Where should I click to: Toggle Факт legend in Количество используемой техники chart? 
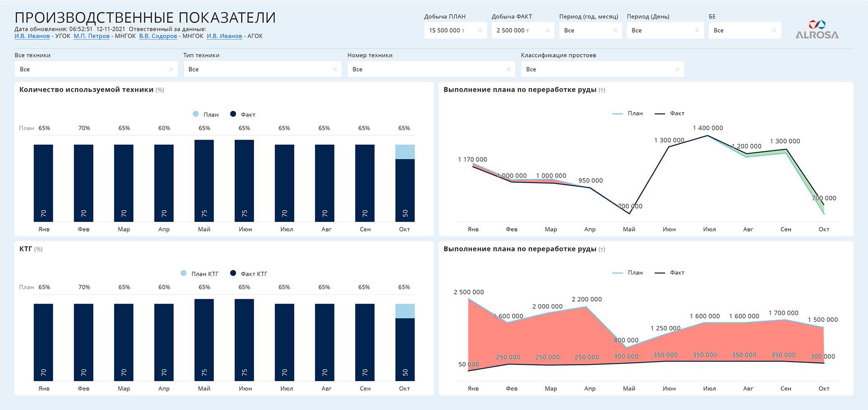243,114
